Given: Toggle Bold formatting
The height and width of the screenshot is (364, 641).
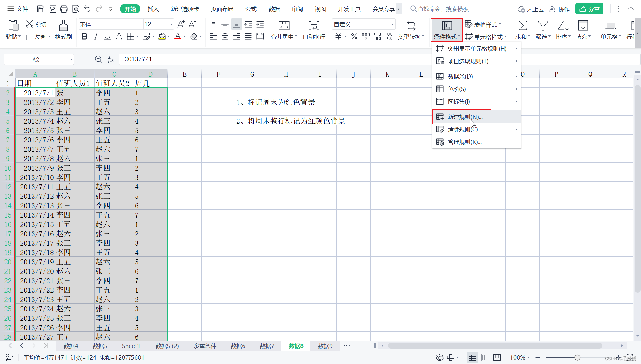Looking at the screenshot, I should [84, 37].
